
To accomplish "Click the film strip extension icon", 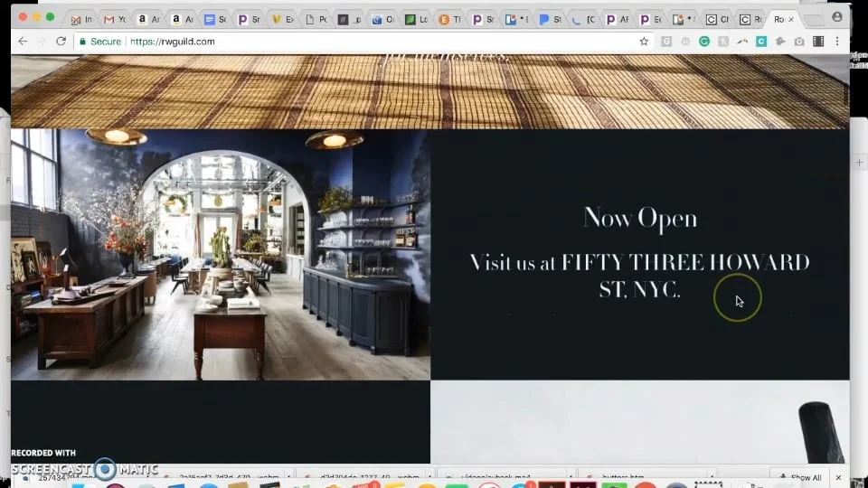I will (818, 42).
